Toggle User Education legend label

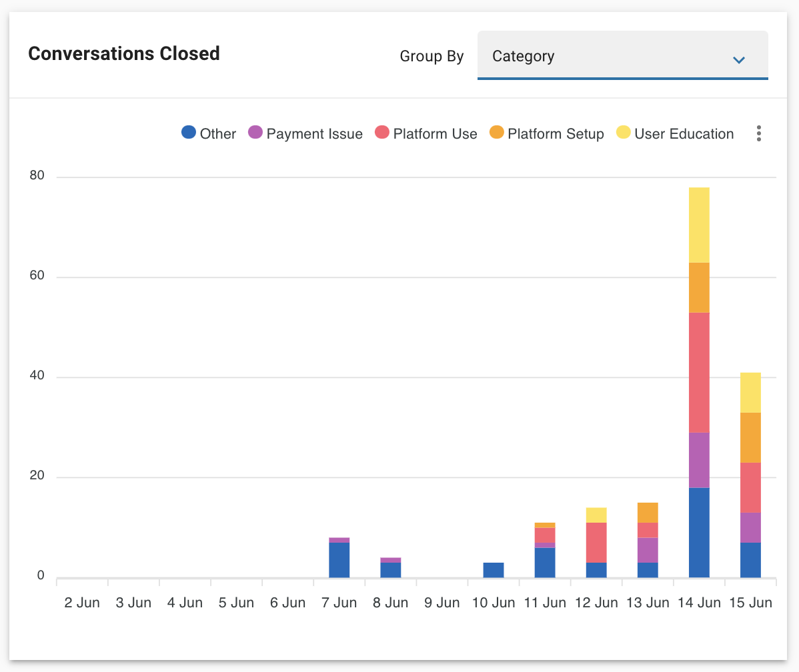684,134
